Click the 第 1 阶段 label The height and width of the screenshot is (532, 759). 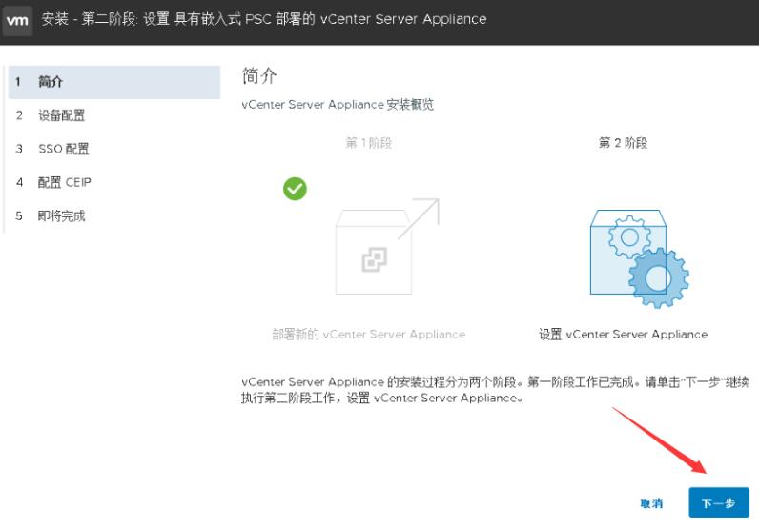(x=368, y=143)
